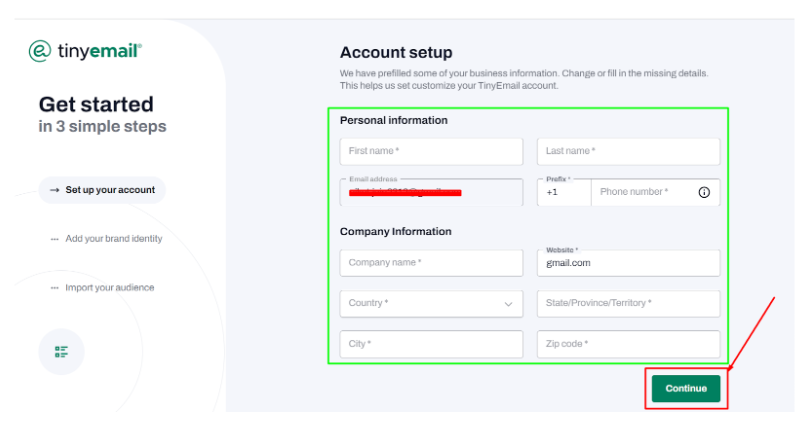Click the tinyemail logo
Screen dimensions: 806x428
(85, 51)
